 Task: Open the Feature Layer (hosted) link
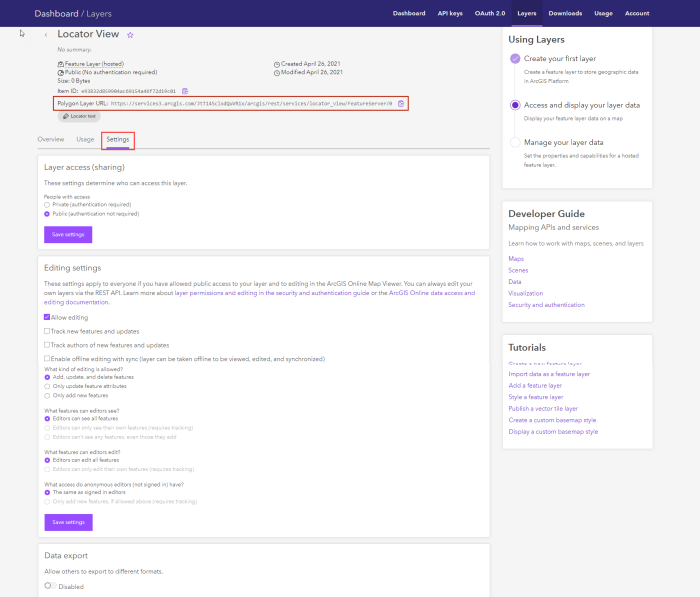tap(93, 64)
